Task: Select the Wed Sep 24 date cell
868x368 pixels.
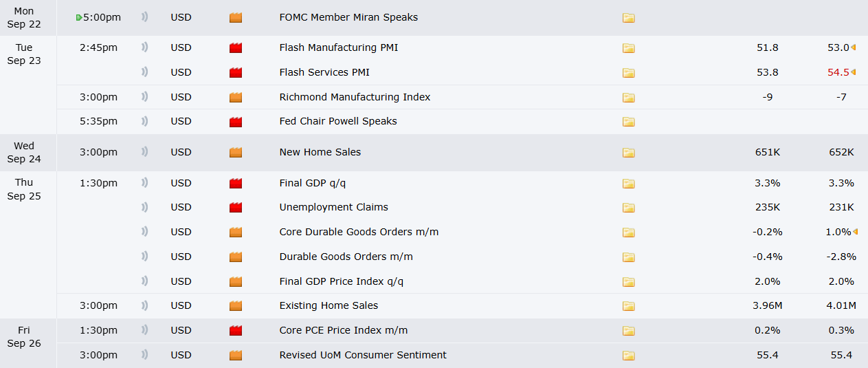Action: (x=24, y=153)
